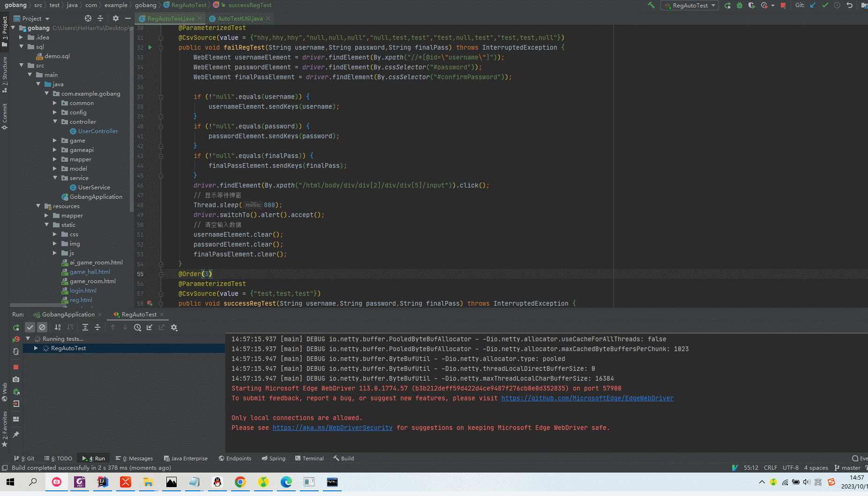
Task: Collapse all in Project panel header
Action: pos(100,18)
